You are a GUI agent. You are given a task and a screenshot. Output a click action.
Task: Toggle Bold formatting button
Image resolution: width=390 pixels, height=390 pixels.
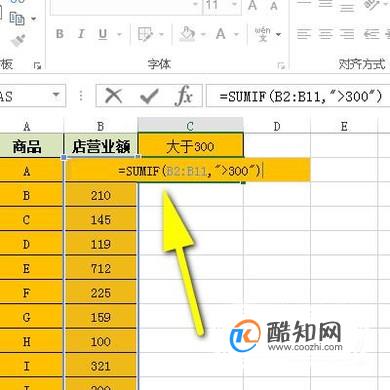60,34
